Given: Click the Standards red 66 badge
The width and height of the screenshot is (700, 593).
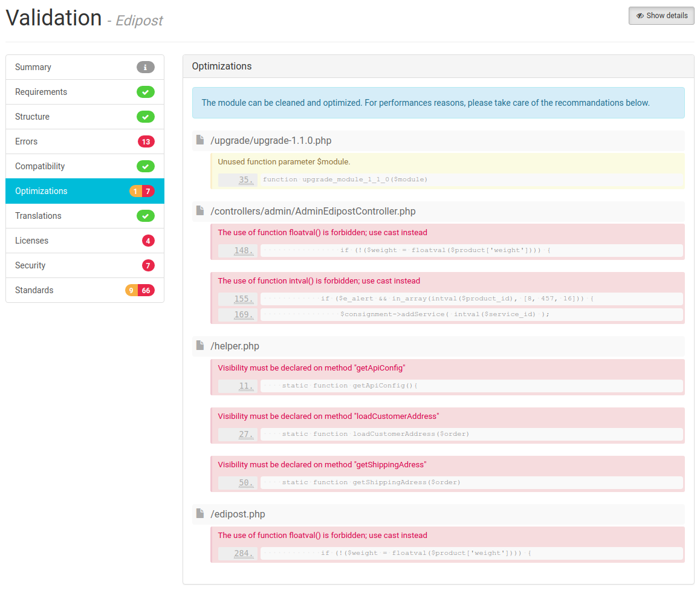Looking at the screenshot, I should [146, 290].
